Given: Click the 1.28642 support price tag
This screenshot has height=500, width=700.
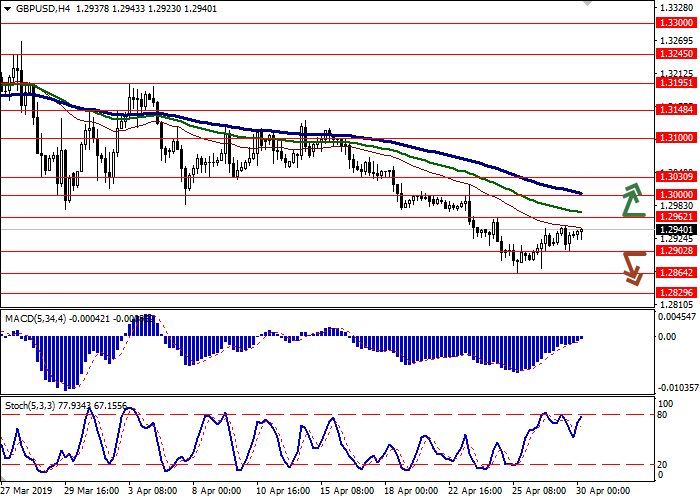Looking at the screenshot, I should point(672,272).
